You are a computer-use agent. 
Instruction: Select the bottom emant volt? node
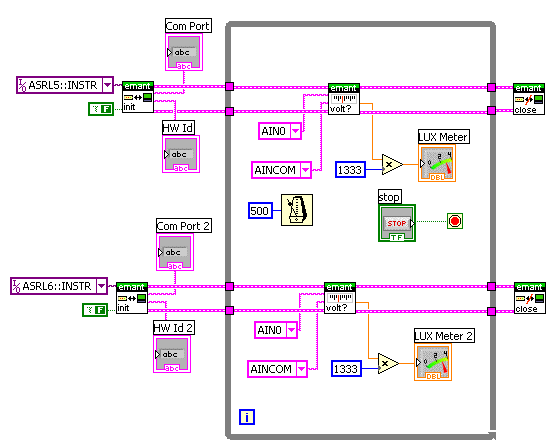pyautogui.click(x=340, y=298)
